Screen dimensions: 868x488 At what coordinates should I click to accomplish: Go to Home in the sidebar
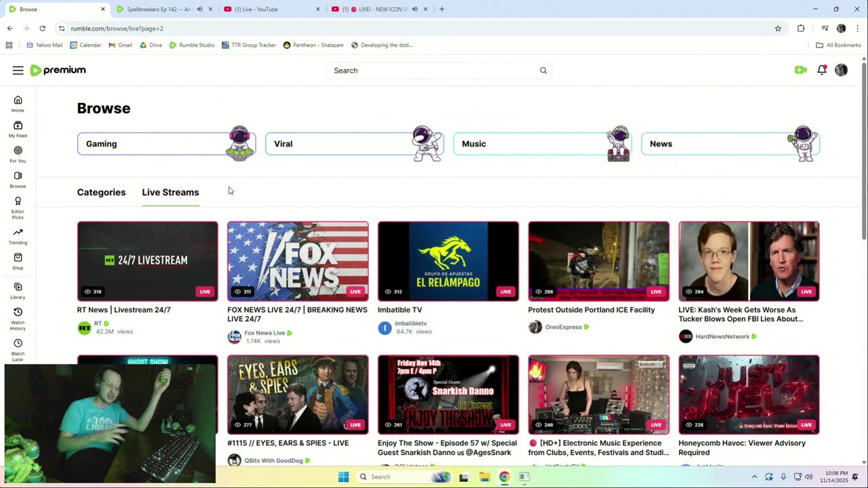[18, 104]
